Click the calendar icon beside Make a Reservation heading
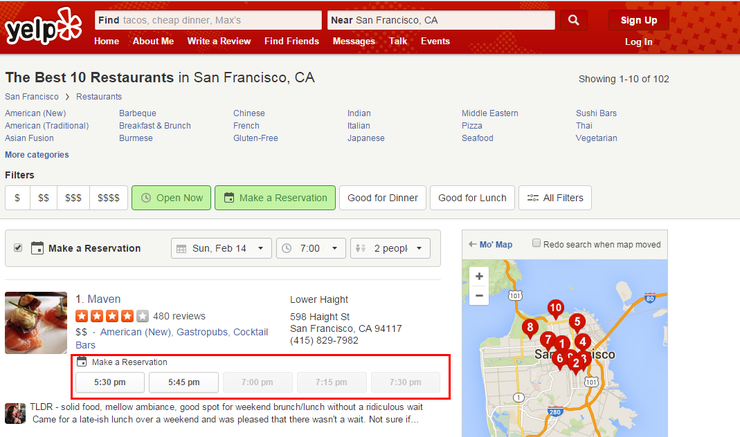 37,248
